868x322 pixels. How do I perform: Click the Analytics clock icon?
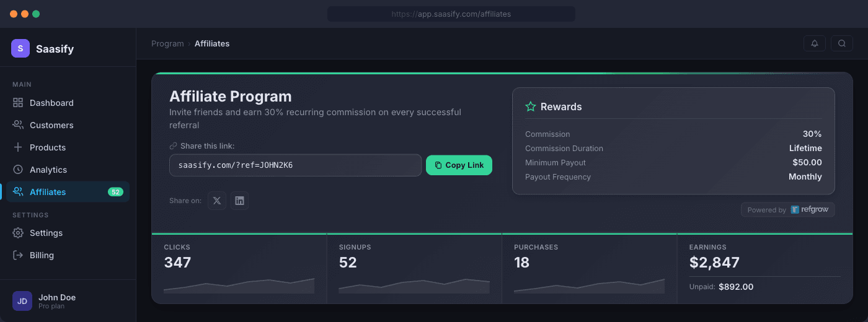18,170
